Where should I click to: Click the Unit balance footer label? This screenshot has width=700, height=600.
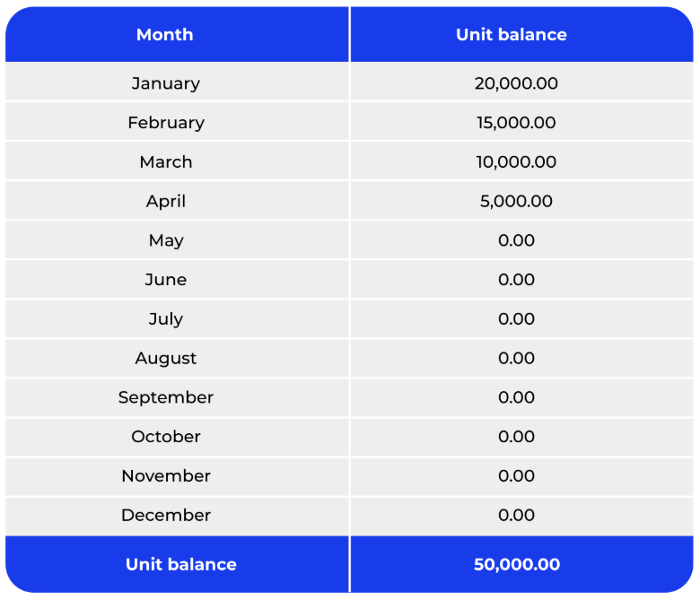[180, 565]
